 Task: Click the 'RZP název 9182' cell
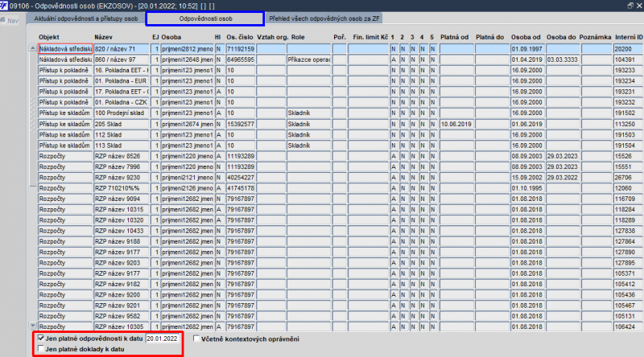(122, 284)
